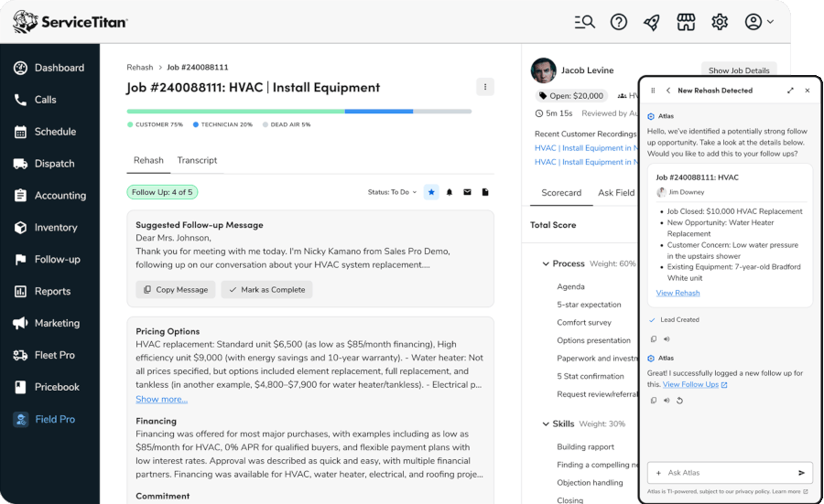Play audio for last Atlas response

[667, 401]
